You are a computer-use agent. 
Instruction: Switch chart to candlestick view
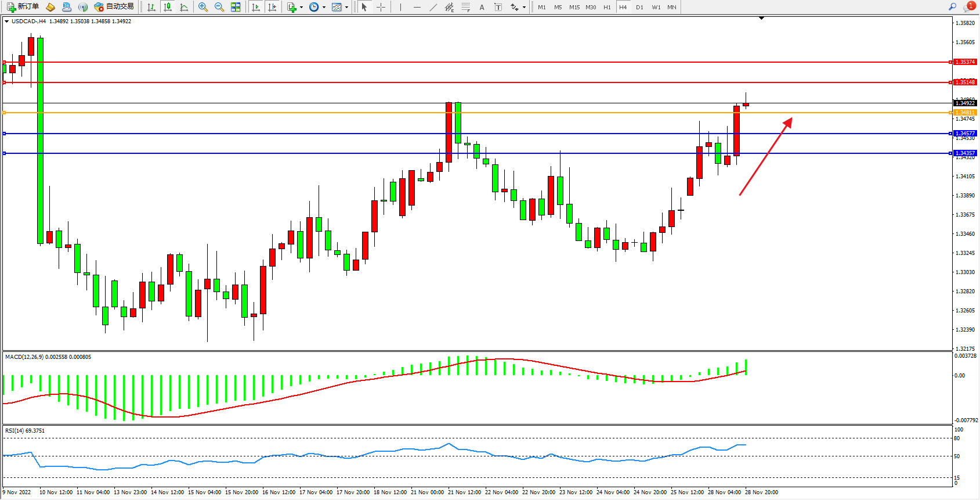tap(168, 7)
